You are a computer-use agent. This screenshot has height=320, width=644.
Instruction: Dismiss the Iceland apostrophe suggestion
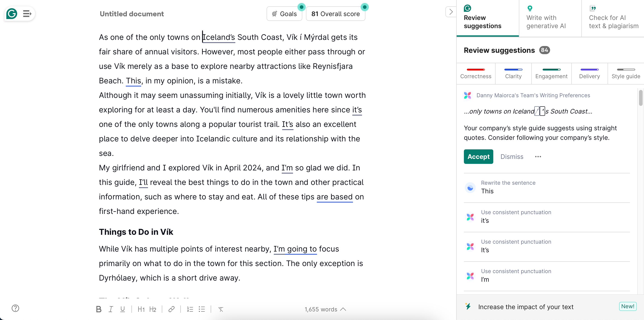[x=512, y=156]
